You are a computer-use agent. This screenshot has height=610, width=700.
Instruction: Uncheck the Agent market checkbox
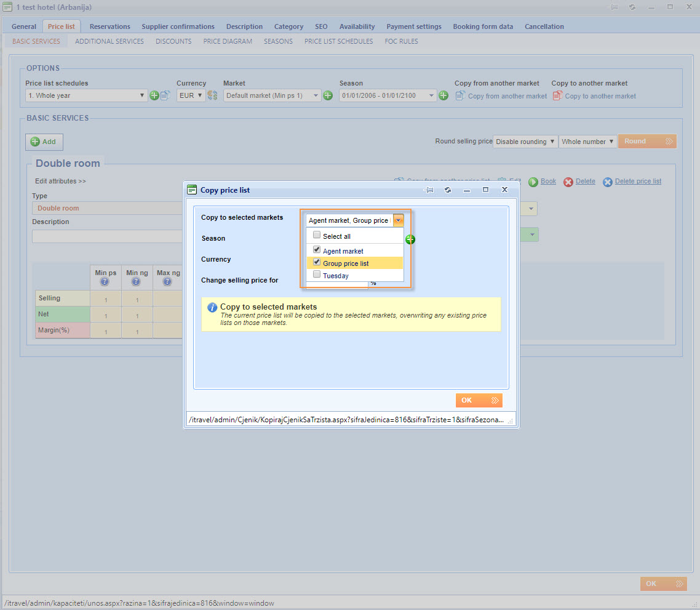(317, 249)
